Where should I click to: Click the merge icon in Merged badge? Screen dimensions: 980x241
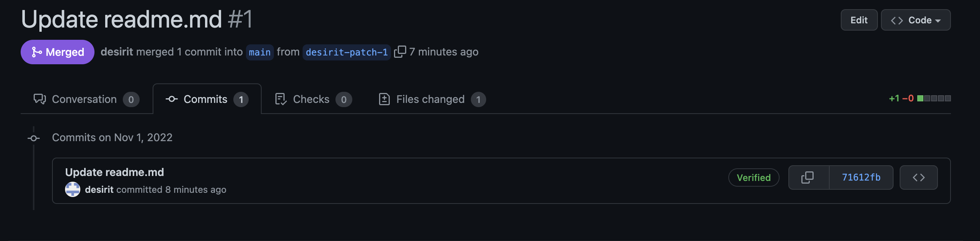pyautogui.click(x=37, y=52)
